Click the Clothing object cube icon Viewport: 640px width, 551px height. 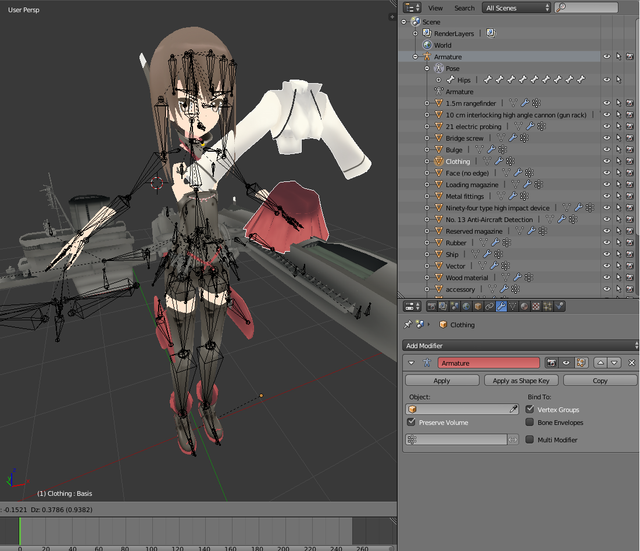pyautogui.click(x=443, y=324)
